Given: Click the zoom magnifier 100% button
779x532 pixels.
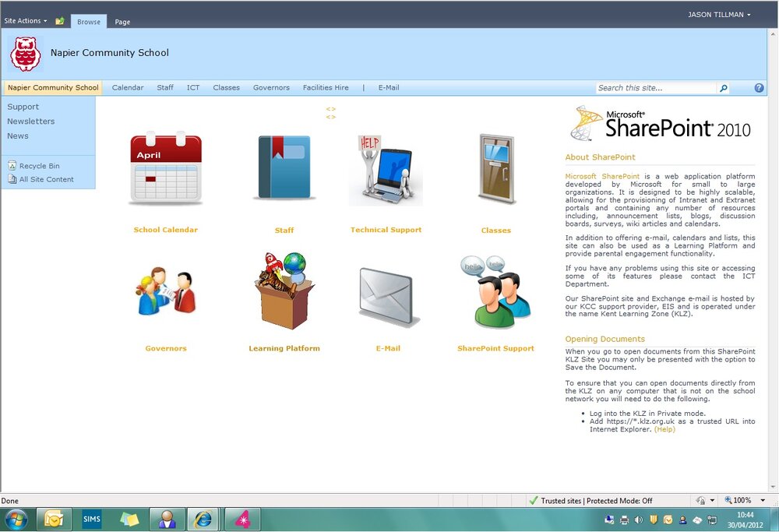Looking at the screenshot, I should (738, 500).
